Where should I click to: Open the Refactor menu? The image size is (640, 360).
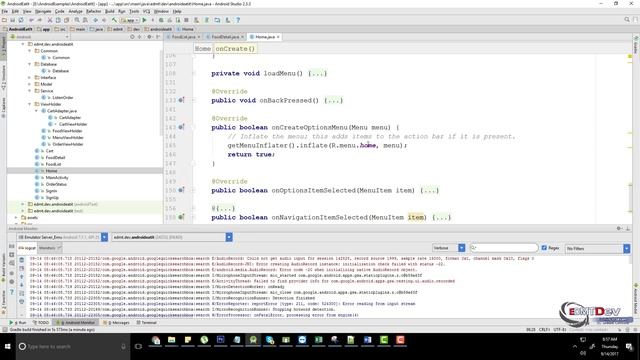93,11
